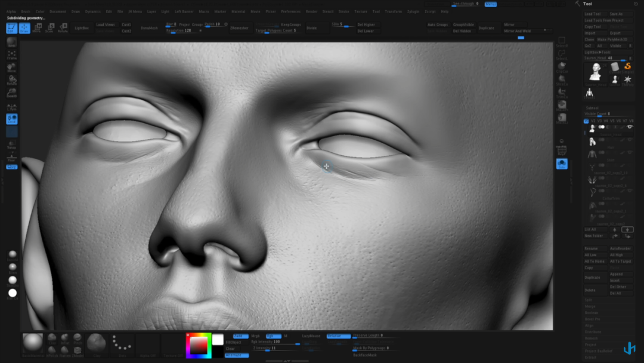The image size is (644, 363).
Task: Select the Cylinder3D tool icon
Action: (615, 67)
